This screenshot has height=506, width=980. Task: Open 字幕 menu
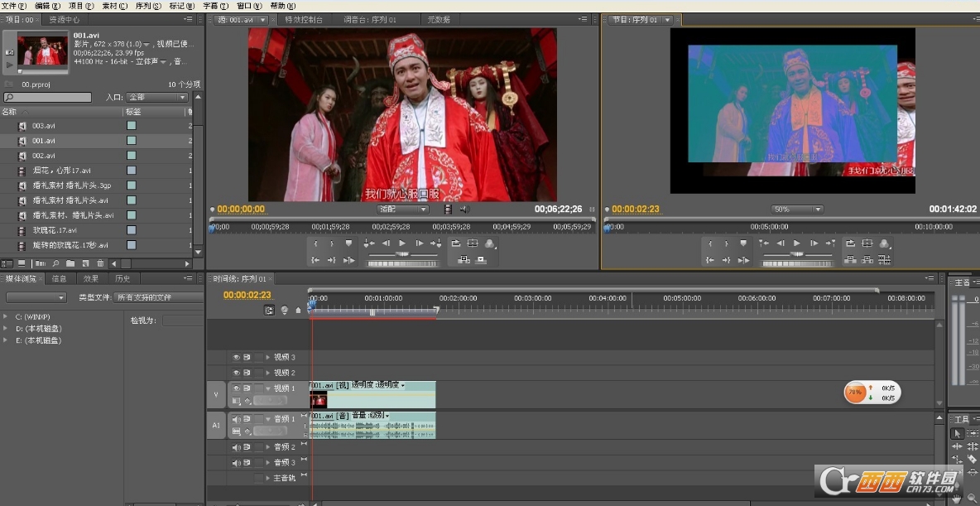coord(216,6)
